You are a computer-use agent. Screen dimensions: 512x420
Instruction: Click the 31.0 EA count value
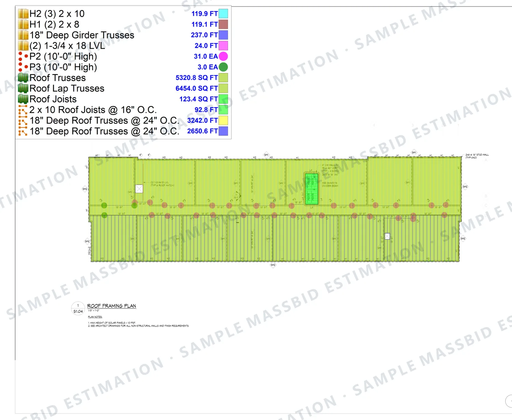(206, 56)
